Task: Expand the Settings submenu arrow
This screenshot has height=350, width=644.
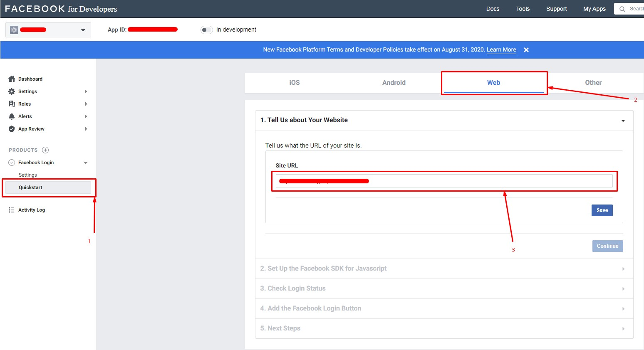Action: [86, 91]
